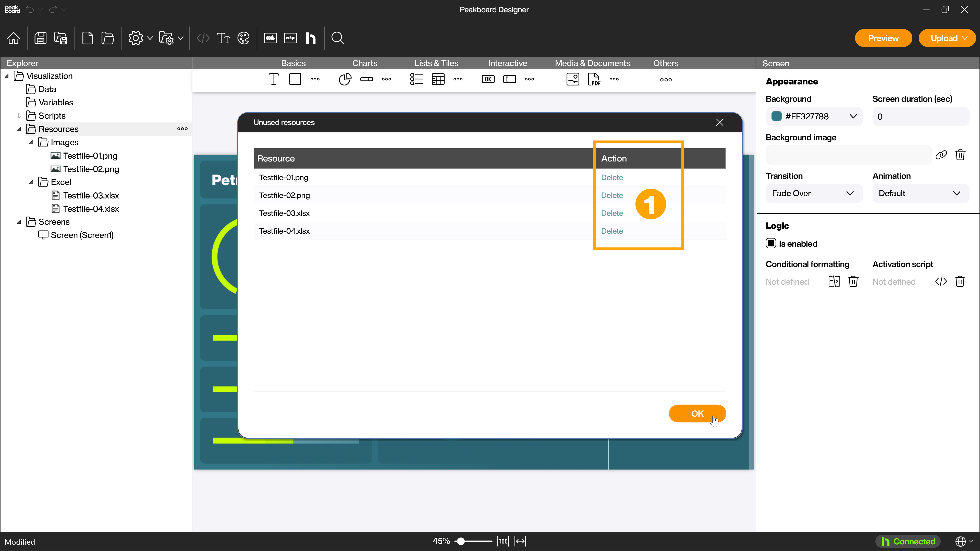The width and height of the screenshot is (980, 551).
Task: Select the Paint/Brush tool icon
Action: [244, 38]
